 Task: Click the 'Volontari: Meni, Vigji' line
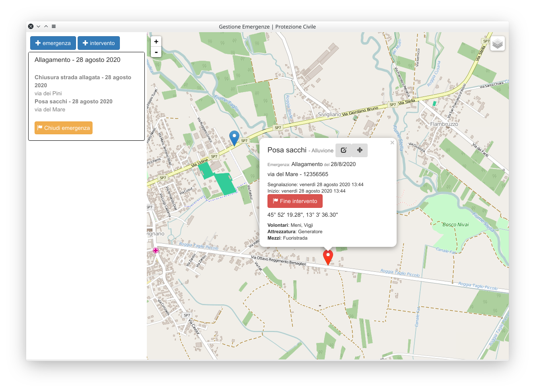click(x=290, y=225)
